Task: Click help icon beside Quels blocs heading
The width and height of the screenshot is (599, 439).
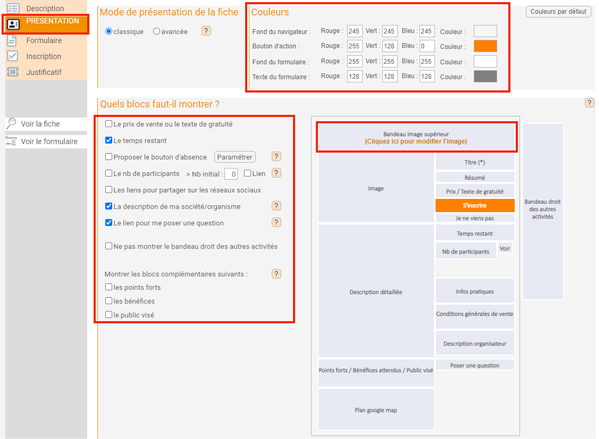Action: click(589, 102)
